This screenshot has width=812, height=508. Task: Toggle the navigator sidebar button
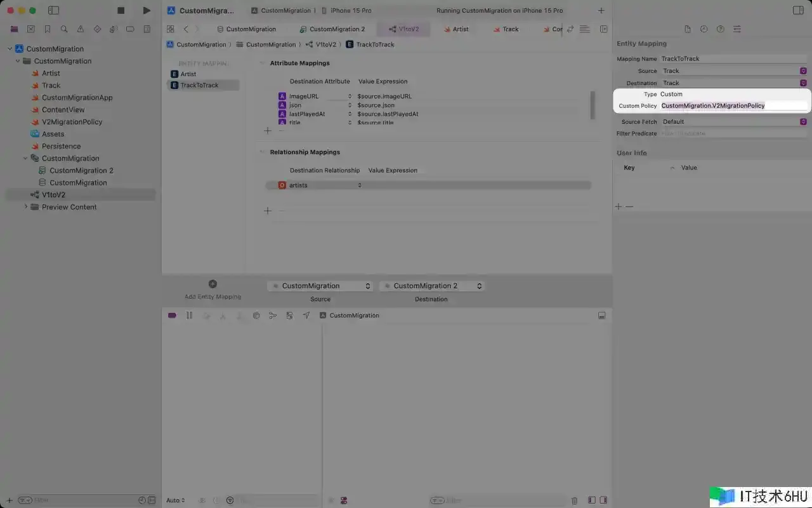(x=54, y=10)
